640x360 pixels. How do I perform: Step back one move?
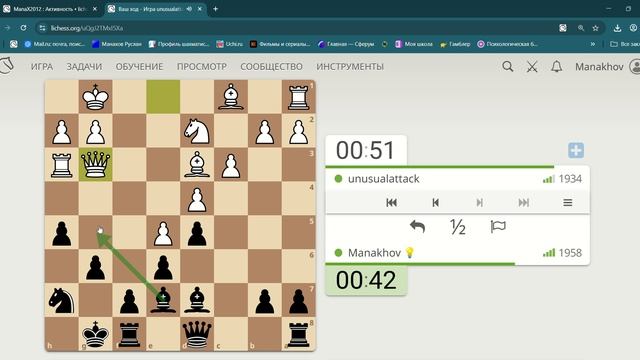coord(436,202)
